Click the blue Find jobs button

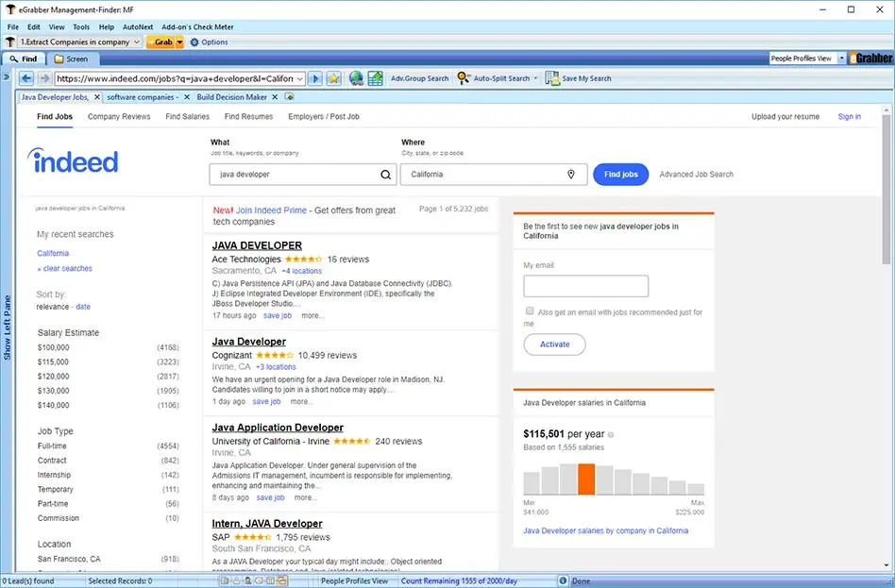click(620, 175)
